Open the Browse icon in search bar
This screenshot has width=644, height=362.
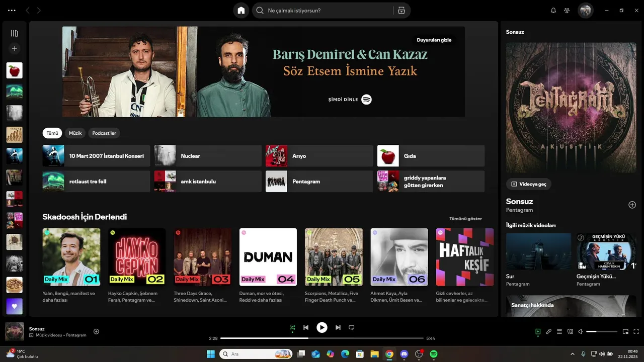pyautogui.click(x=401, y=10)
